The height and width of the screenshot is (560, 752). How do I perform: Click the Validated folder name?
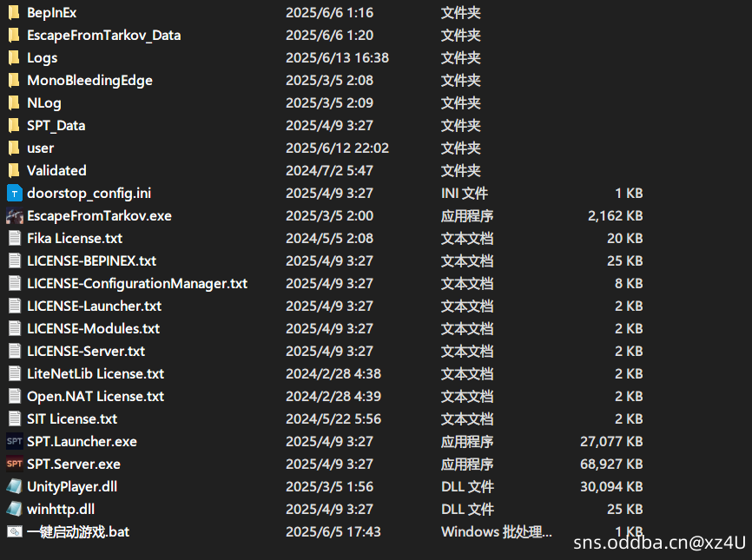click(x=56, y=170)
